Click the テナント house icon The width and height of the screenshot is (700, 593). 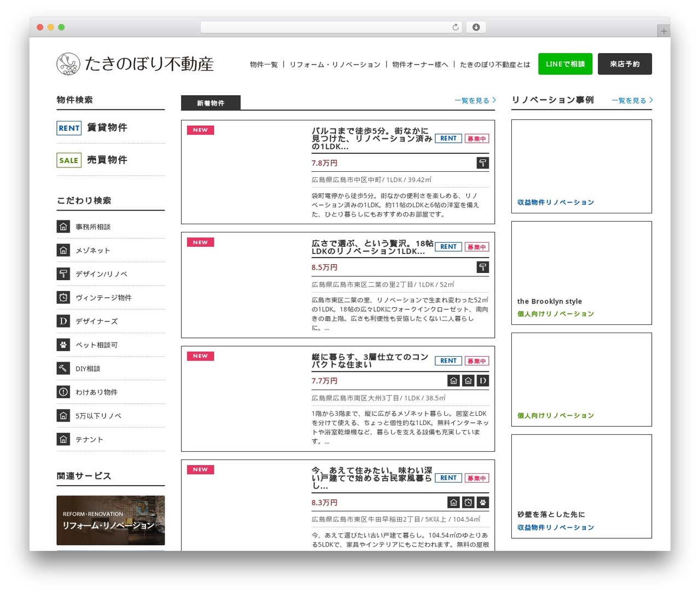(x=63, y=439)
